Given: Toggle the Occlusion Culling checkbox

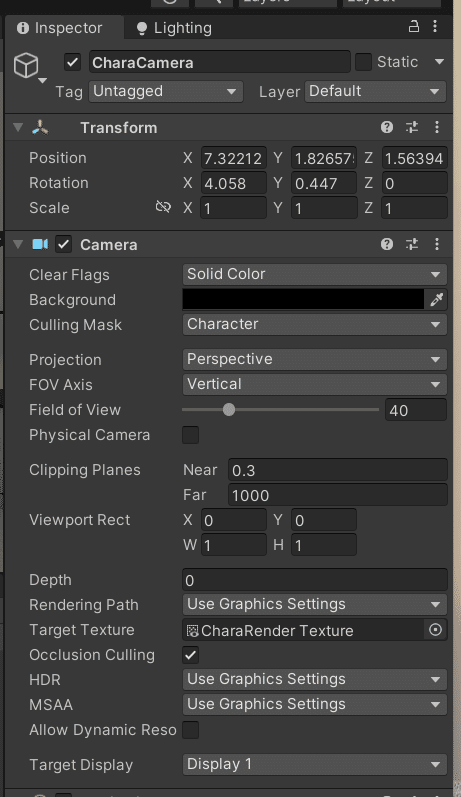Looking at the screenshot, I should pos(191,655).
